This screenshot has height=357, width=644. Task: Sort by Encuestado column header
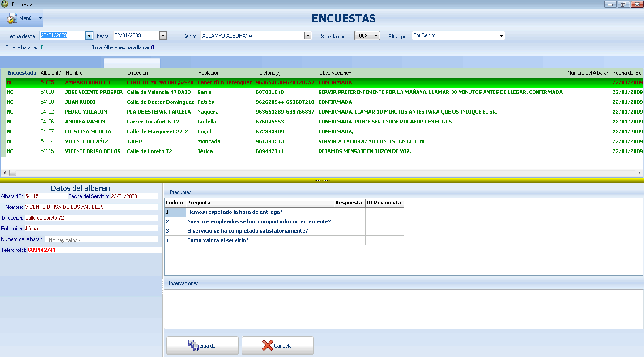(x=21, y=73)
